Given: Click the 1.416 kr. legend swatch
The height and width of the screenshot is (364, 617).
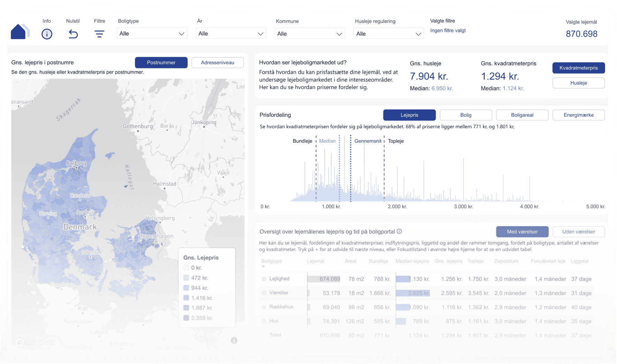Looking at the screenshot, I should click(186, 298).
